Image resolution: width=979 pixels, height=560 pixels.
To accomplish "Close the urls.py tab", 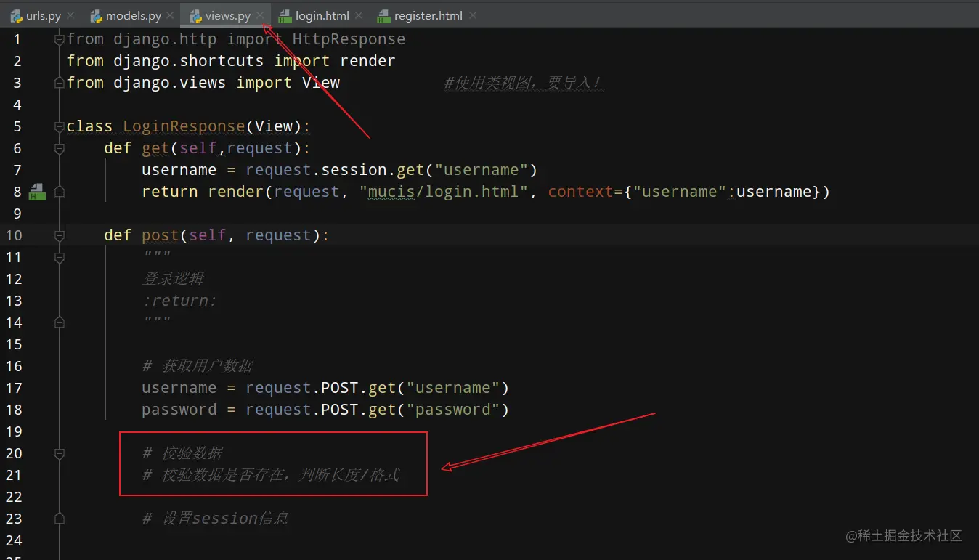I will (x=70, y=15).
